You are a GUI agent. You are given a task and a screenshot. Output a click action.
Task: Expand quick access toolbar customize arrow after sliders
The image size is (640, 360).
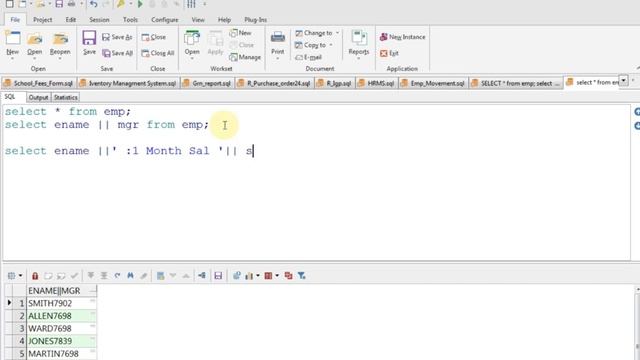(x=204, y=4)
